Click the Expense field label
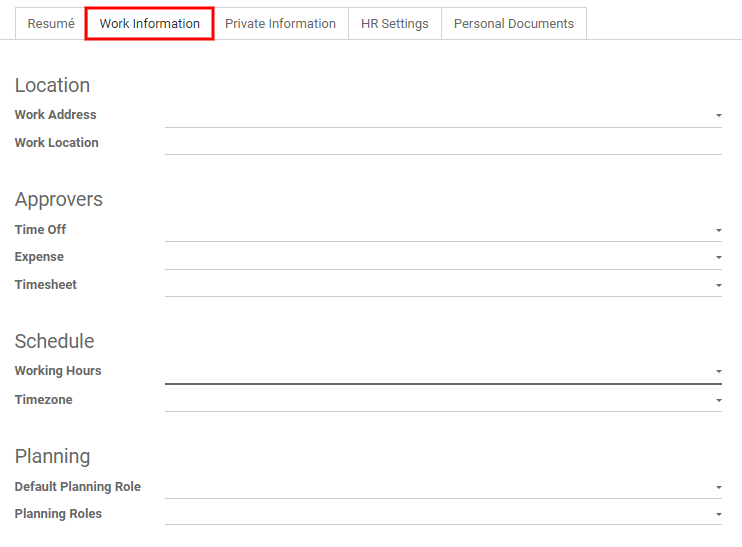This screenshot has height=547, width=742. (39, 257)
